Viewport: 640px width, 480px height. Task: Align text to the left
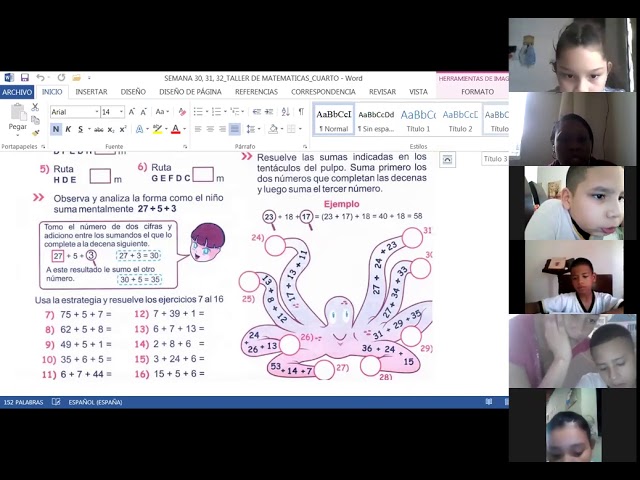pos(198,129)
